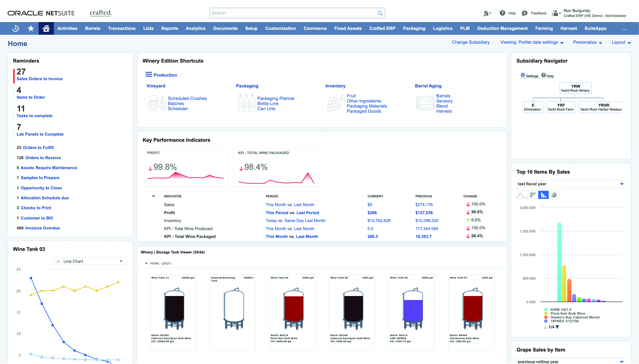Viewport: 639px width, 364px height.
Task: Open the KPI - Total Wine Packaged card
Action: [276, 168]
